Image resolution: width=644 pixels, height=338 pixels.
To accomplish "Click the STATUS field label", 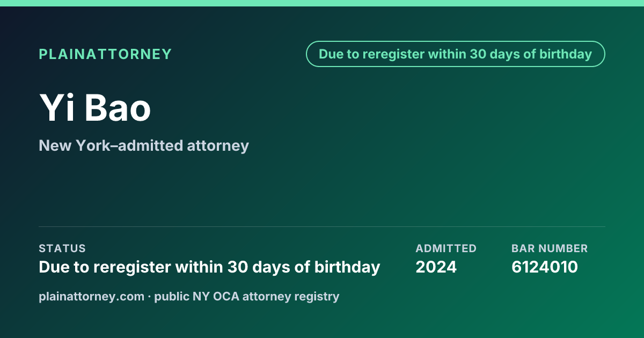I will point(62,248).
